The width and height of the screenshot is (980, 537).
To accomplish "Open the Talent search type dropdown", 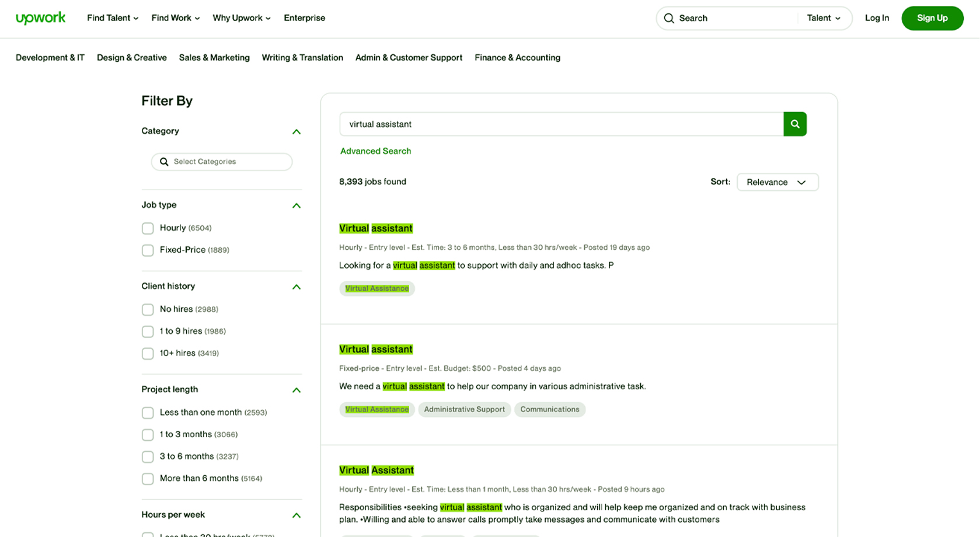I will (823, 18).
